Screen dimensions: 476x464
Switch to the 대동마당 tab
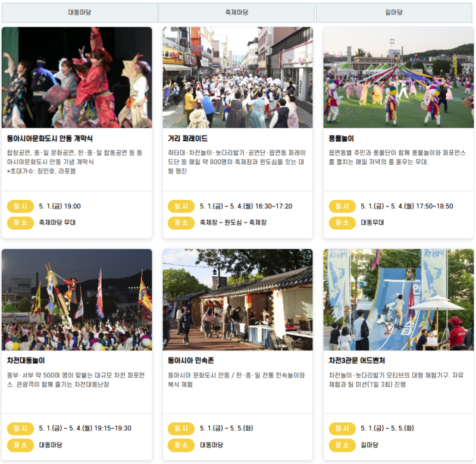pos(79,12)
